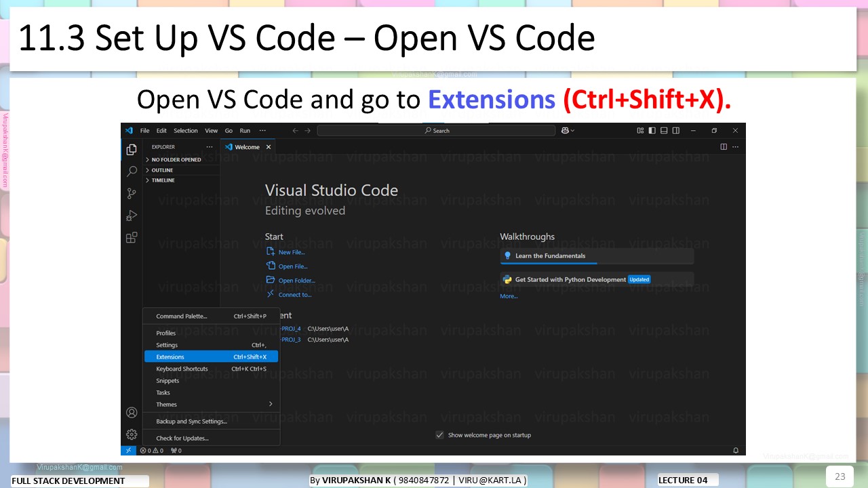868x488 pixels.
Task: Go forward with the right arrow
Action: coord(307,130)
